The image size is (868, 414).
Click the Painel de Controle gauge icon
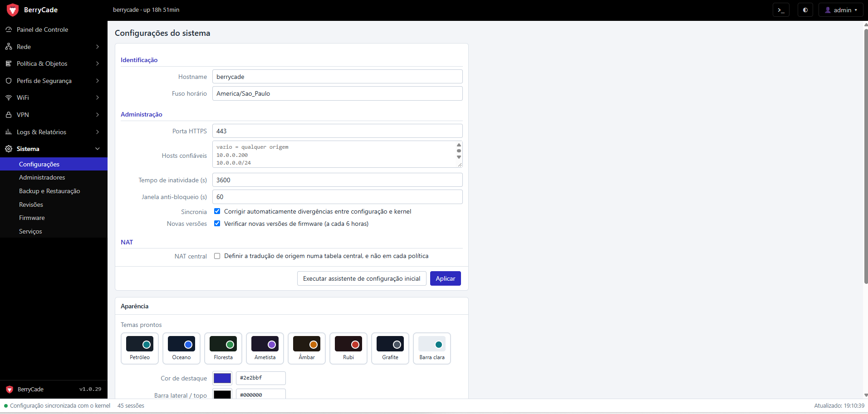click(x=9, y=29)
